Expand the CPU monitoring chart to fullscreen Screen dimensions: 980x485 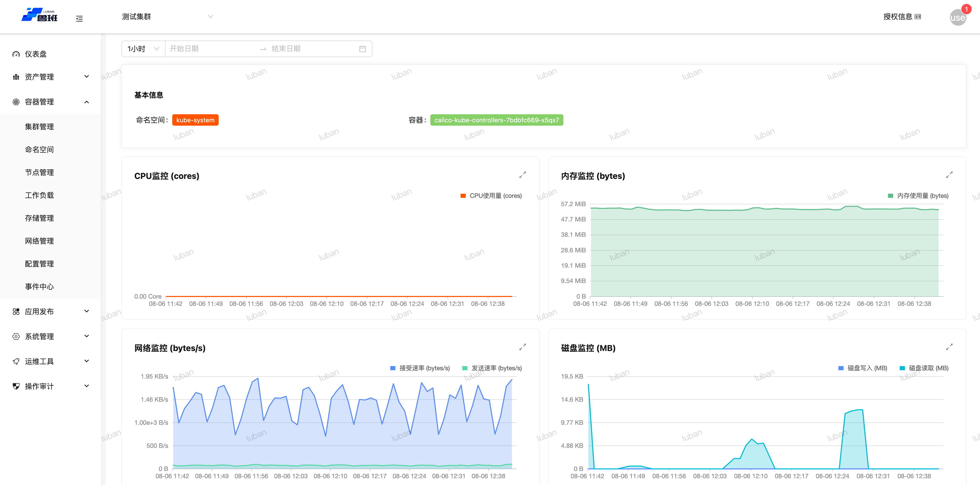click(x=522, y=175)
